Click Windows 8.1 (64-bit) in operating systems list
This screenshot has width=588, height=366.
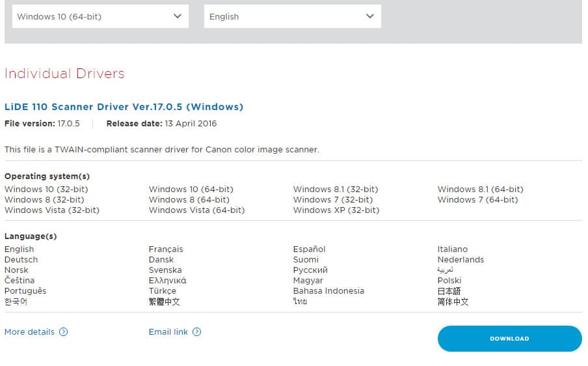[x=480, y=190]
